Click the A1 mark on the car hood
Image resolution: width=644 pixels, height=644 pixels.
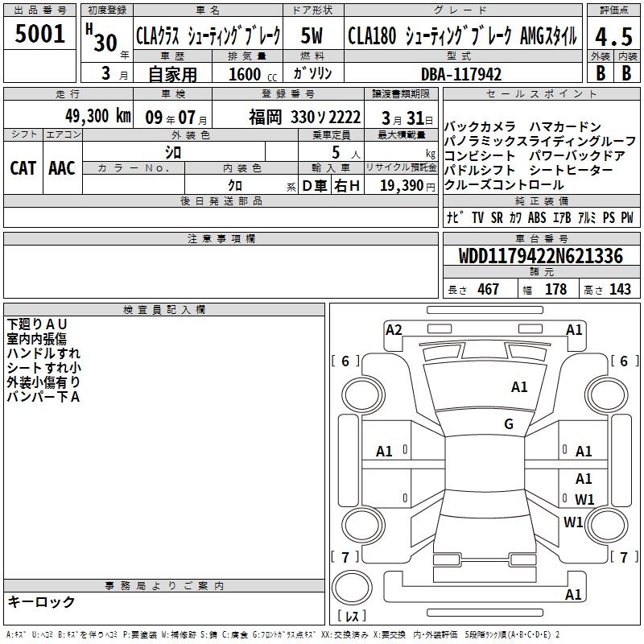click(519, 387)
